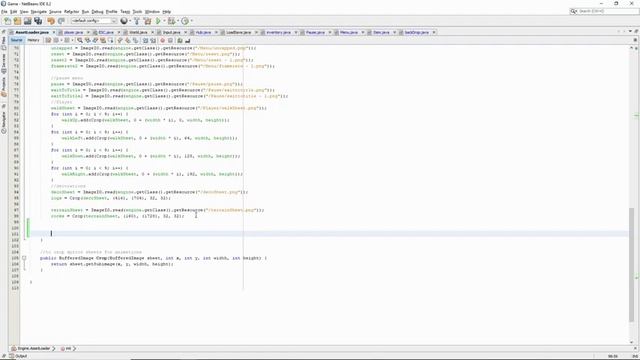Open the Debug Project dropdown arrow
The image size is (640, 360).
click(x=178, y=21)
